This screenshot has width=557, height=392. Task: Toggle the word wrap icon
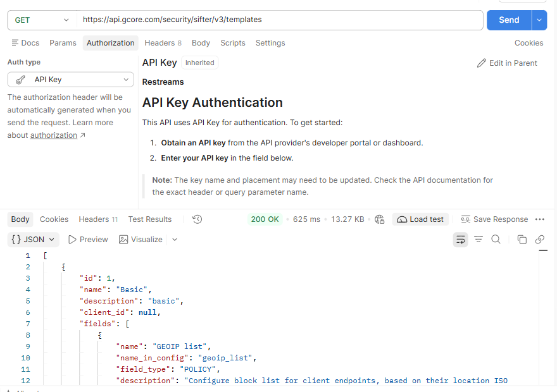(x=460, y=240)
